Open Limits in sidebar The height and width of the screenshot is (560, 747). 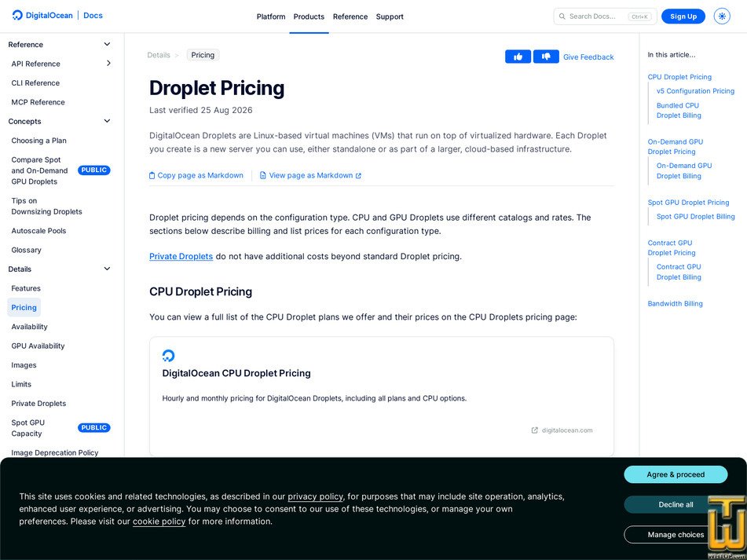[x=21, y=384]
